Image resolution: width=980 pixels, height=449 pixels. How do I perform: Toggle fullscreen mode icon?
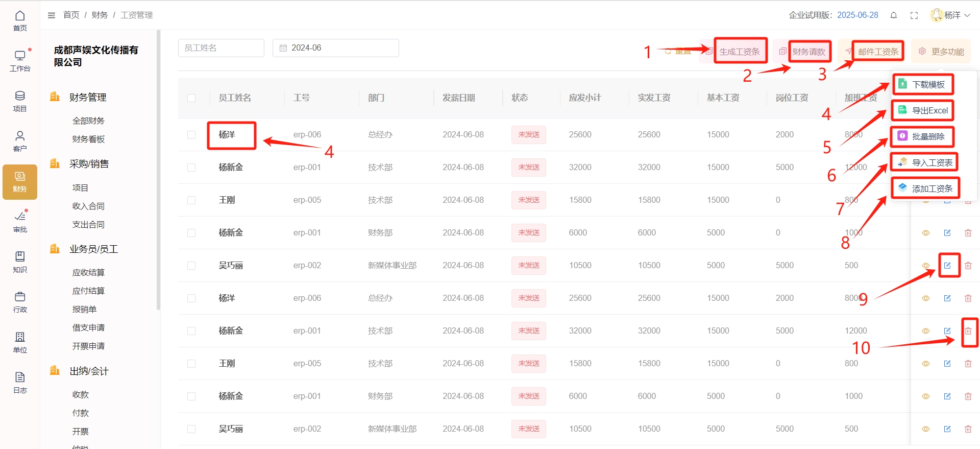tap(914, 15)
